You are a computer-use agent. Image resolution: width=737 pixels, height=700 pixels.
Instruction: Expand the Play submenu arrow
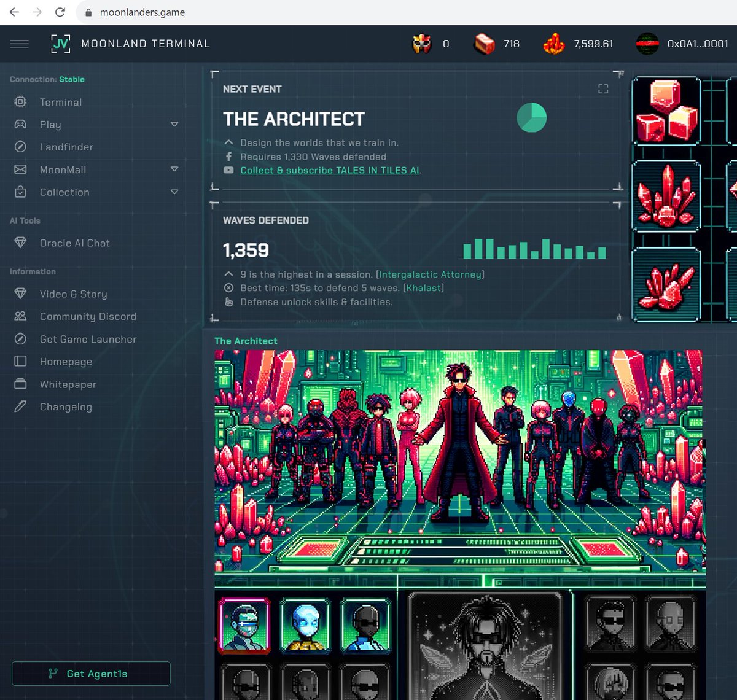click(174, 124)
